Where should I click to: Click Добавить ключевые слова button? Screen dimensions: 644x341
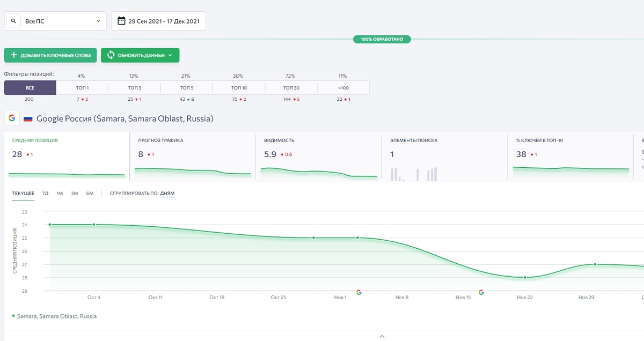[51, 55]
